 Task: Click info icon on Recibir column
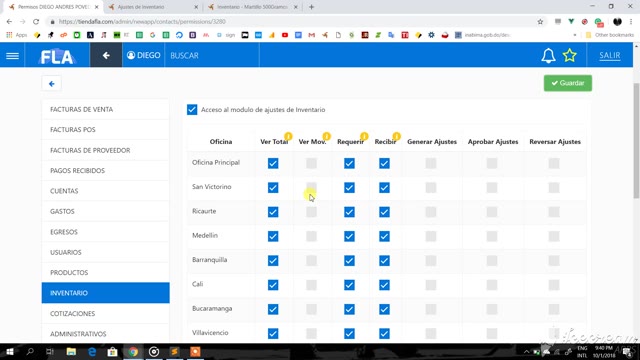(396, 136)
